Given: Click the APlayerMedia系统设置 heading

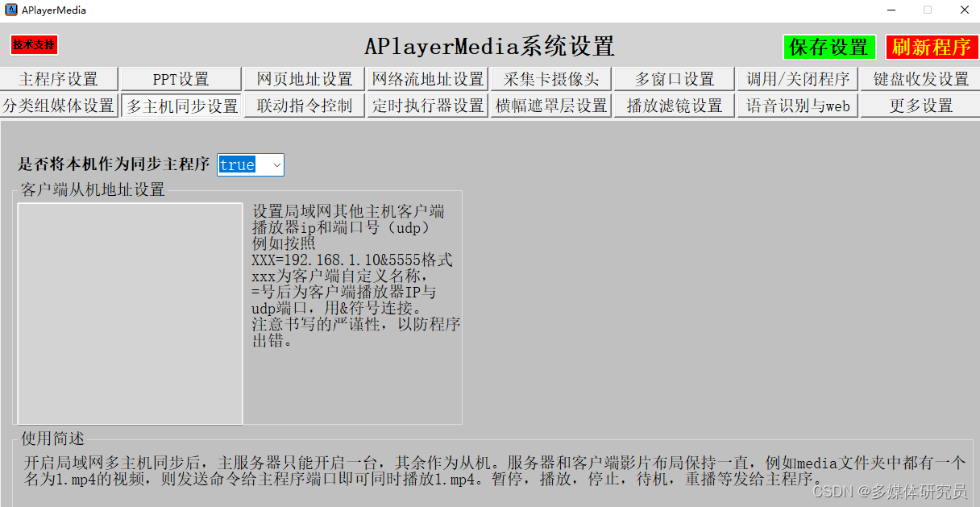Looking at the screenshot, I should click(489, 46).
